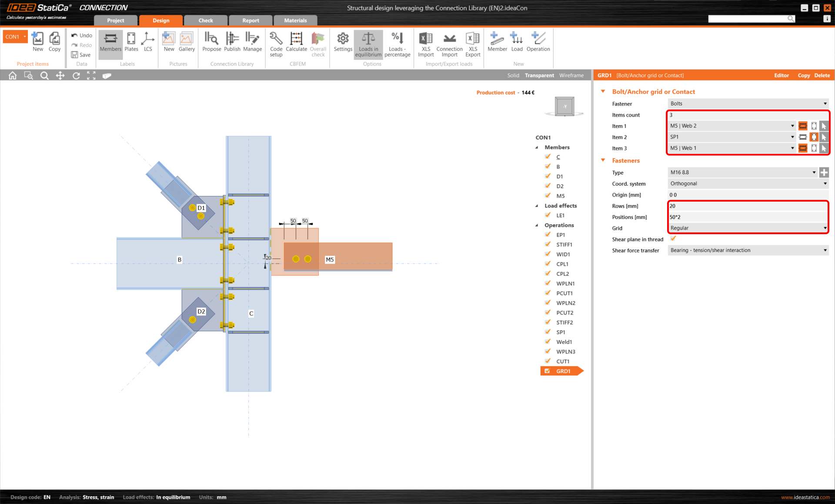Click the Delete button for GRD1

pyautogui.click(x=822, y=75)
